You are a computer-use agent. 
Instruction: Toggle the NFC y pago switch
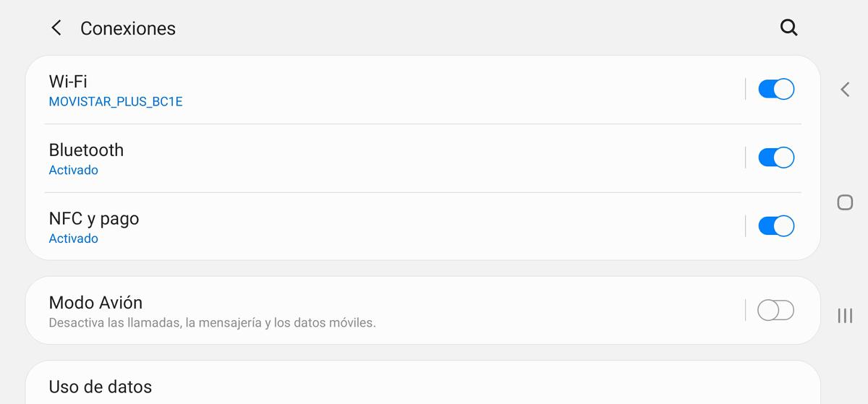tap(775, 226)
